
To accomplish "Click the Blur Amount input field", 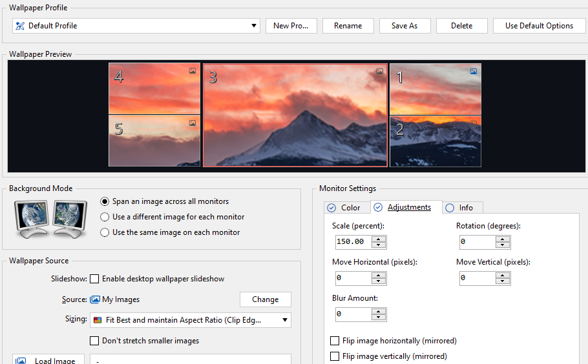I will (353, 314).
